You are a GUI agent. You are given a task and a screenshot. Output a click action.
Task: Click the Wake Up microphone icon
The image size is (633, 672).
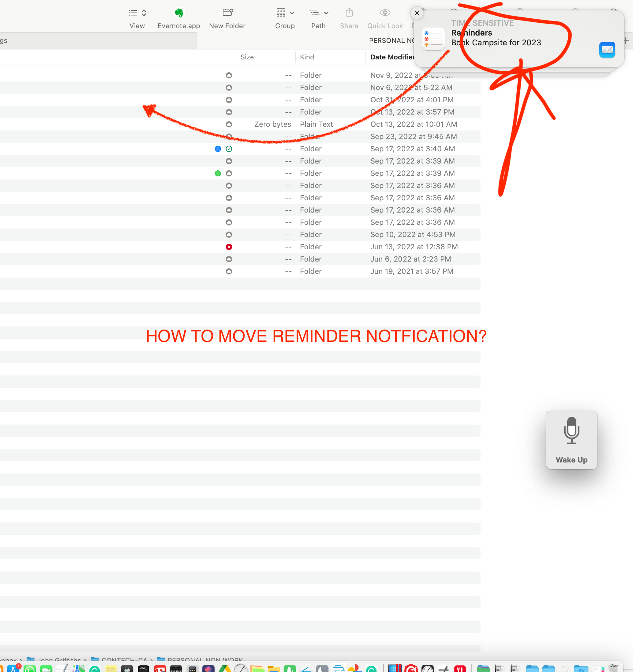click(x=571, y=430)
